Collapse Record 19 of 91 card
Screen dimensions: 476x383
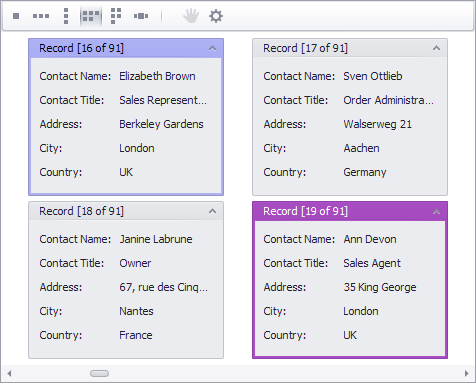(436, 211)
